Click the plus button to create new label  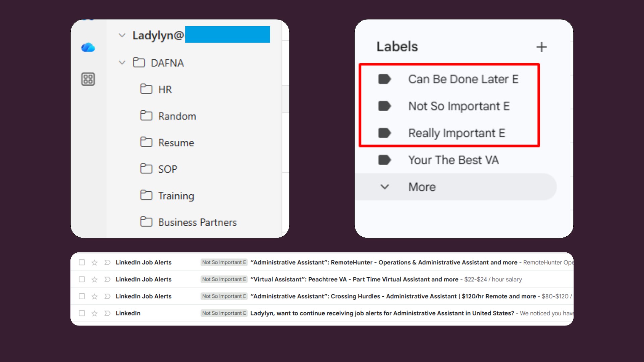(x=541, y=47)
